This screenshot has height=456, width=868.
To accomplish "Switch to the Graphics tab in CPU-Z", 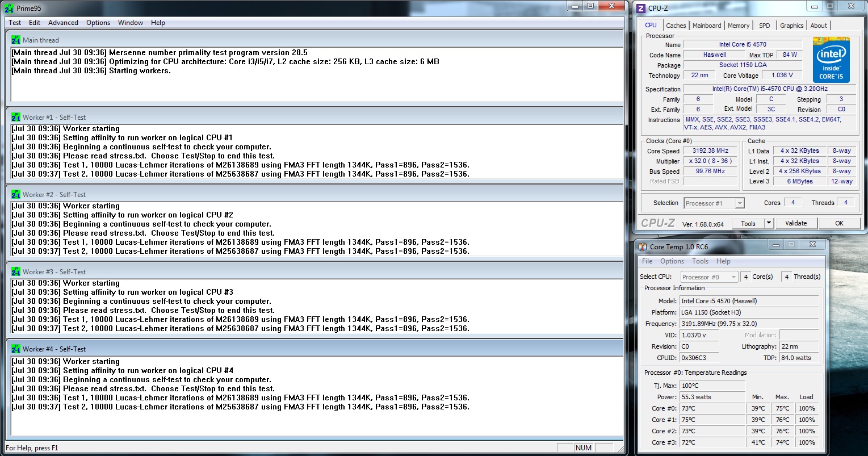I will (791, 26).
